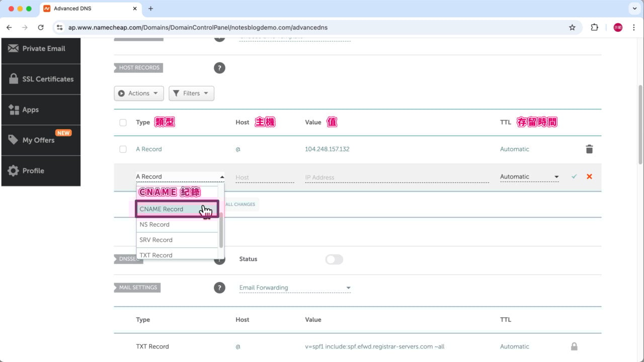Open the browser extensions puzzle icon
The height and width of the screenshot is (362, 644).
pos(594,28)
